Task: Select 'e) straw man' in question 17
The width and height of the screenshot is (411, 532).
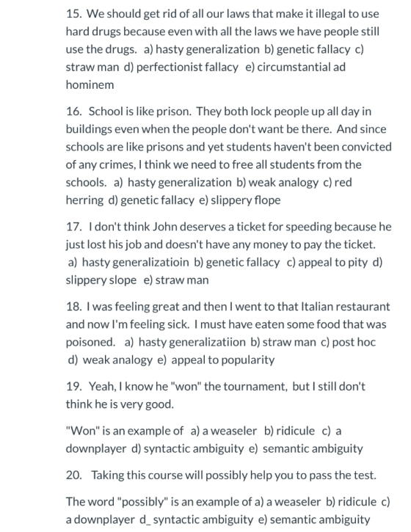Action: [176, 280]
